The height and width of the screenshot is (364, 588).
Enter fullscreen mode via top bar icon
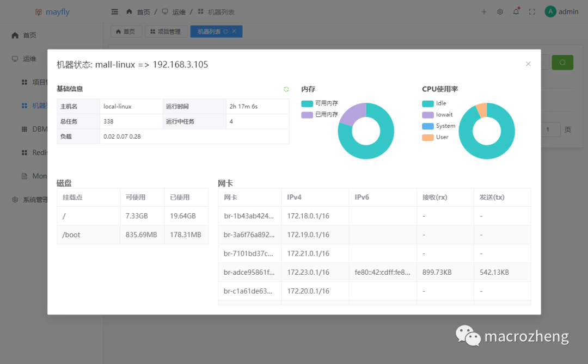[x=531, y=11]
